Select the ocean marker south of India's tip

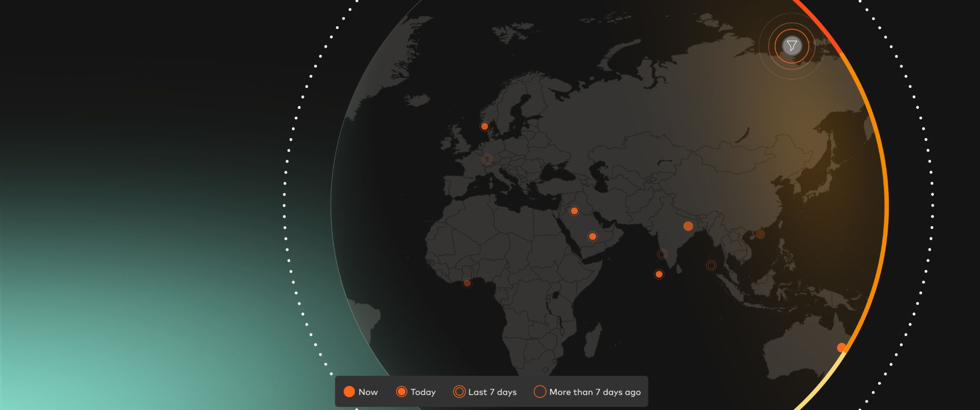(x=659, y=274)
